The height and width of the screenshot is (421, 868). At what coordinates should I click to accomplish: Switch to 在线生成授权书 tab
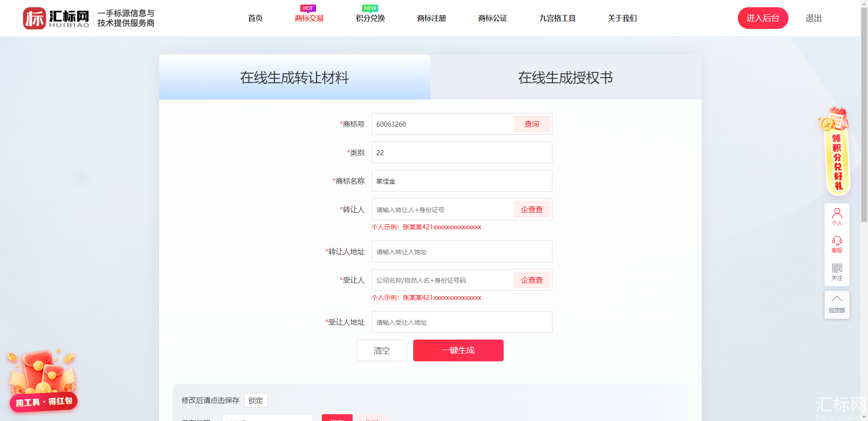pyautogui.click(x=566, y=77)
